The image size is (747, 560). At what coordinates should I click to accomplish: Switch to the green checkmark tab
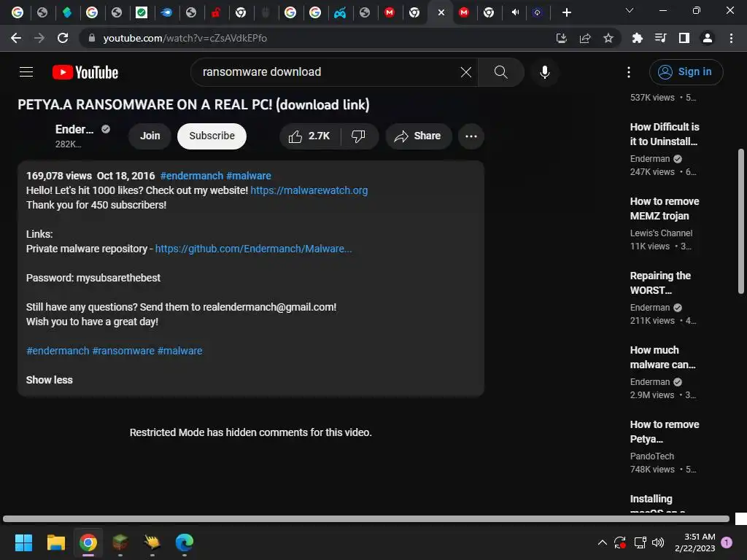click(142, 12)
